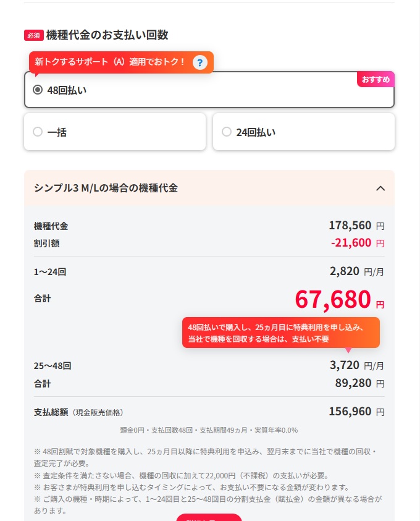
Task: Click the partially visible red button at bottom
Action: coord(209,517)
